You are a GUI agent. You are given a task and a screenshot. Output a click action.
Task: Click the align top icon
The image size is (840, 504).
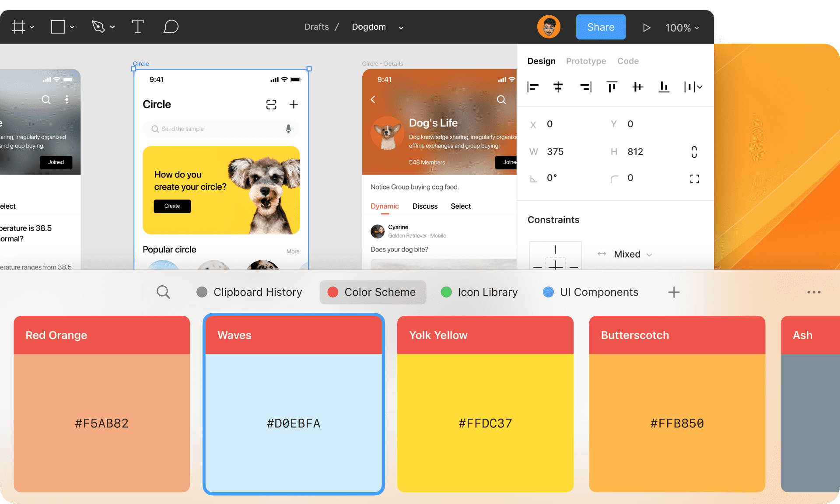point(612,87)
